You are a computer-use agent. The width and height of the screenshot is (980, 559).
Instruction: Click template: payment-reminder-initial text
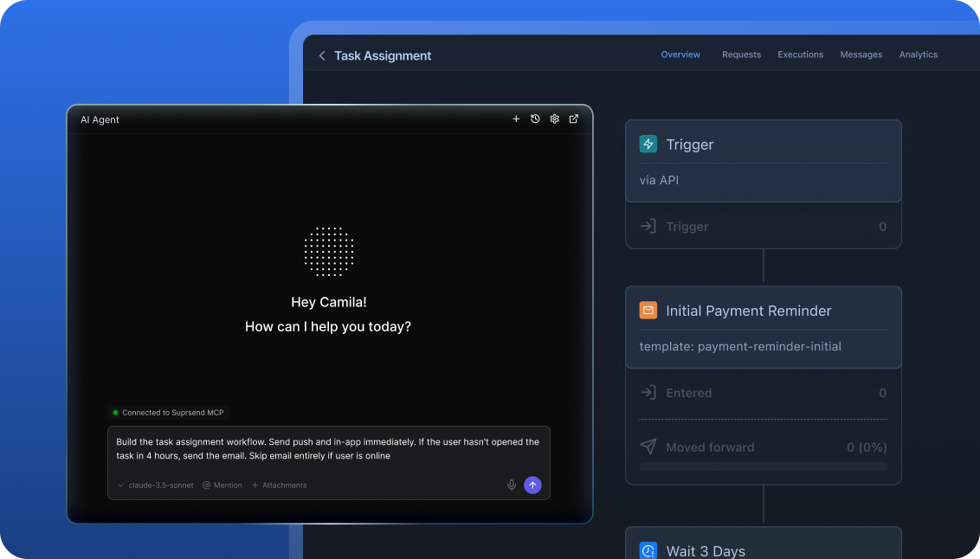[740, 347]
